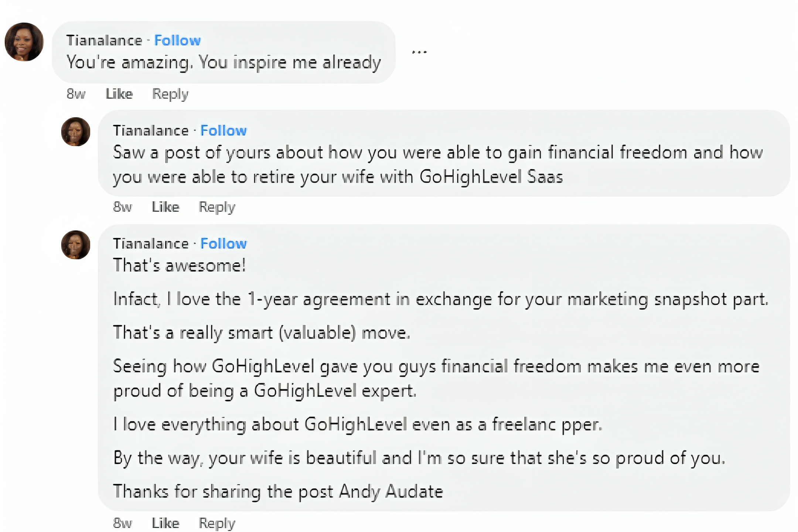Click the avatar on the 'That's awesome' reply
The height and width of the screenshot is (532, 798).
[76, 245]
